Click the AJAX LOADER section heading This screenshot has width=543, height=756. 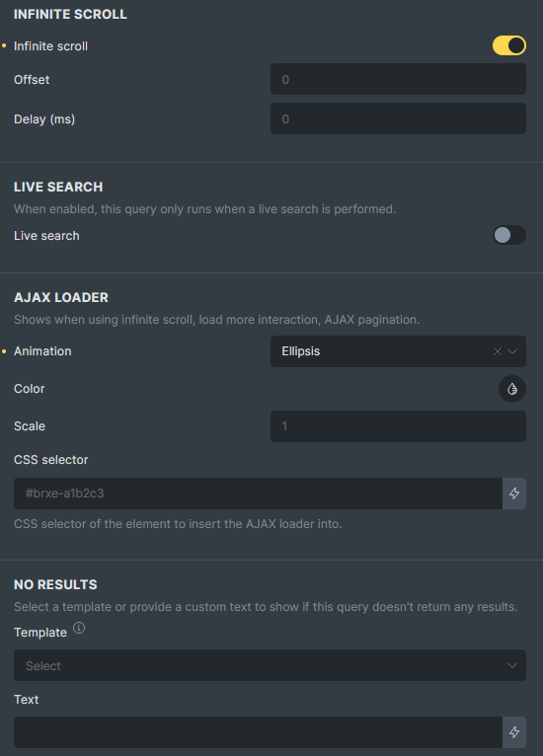coord(61,297)
